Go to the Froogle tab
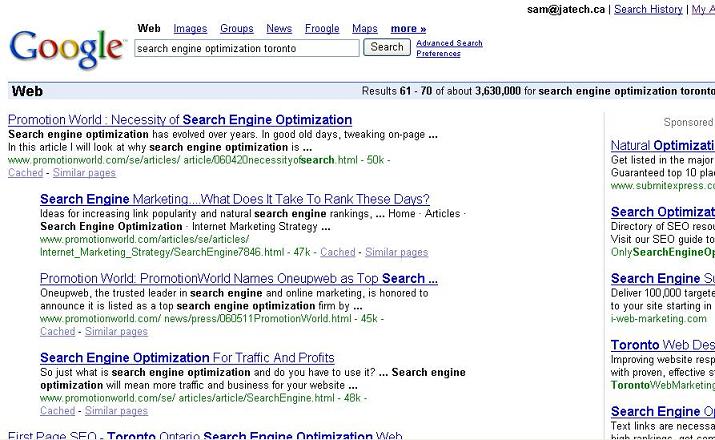The height and width of the screenshot is (440, 715). [322, 29]
